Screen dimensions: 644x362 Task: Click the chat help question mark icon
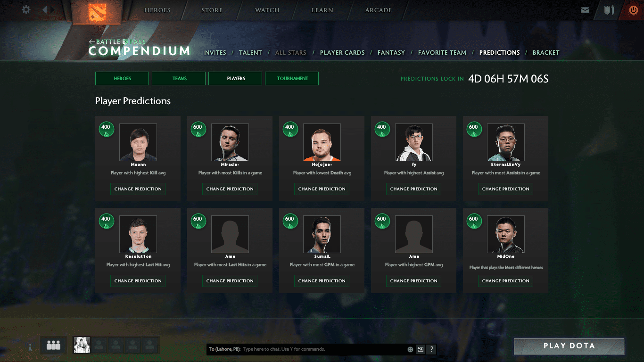pyautogui.click(x=431, y=349)
